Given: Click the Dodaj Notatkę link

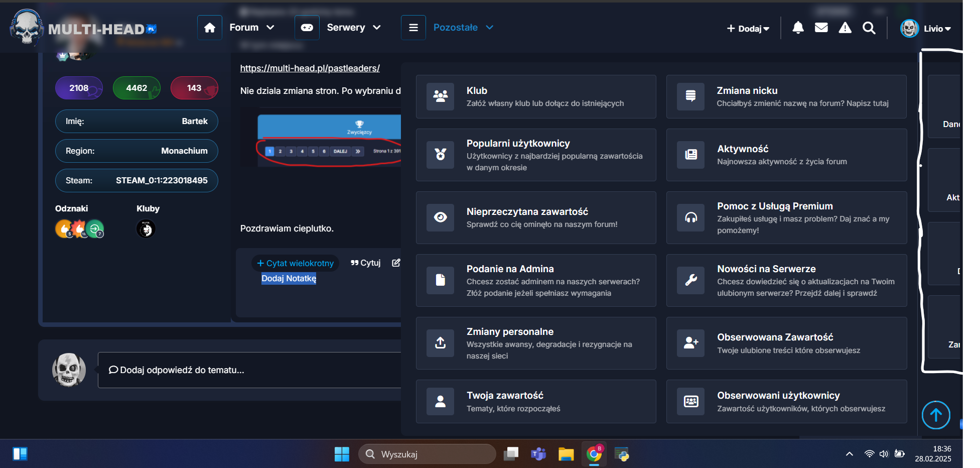Looking at the screenshot, I should 289,278.
